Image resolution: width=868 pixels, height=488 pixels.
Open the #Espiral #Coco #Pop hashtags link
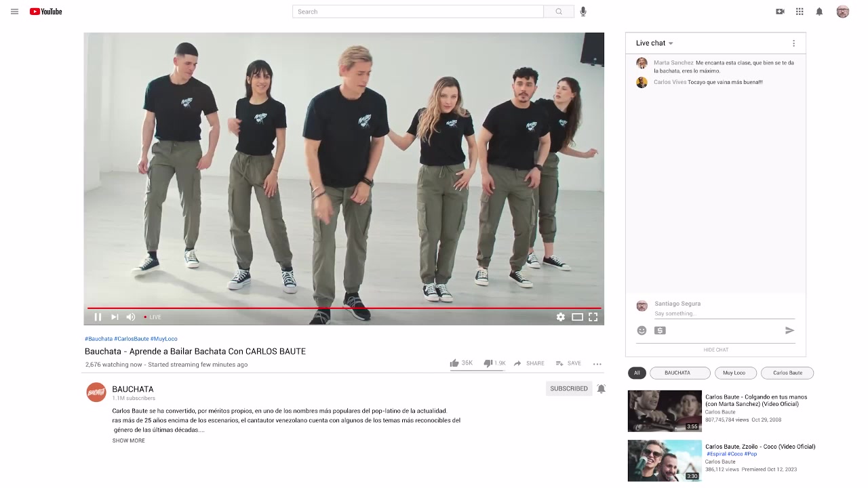click(732, 454)
